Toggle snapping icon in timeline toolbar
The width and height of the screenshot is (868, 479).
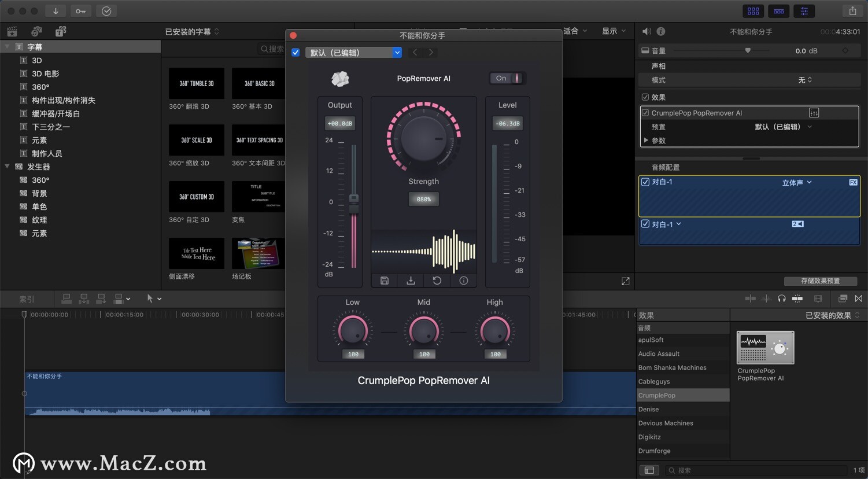(797, 299)
